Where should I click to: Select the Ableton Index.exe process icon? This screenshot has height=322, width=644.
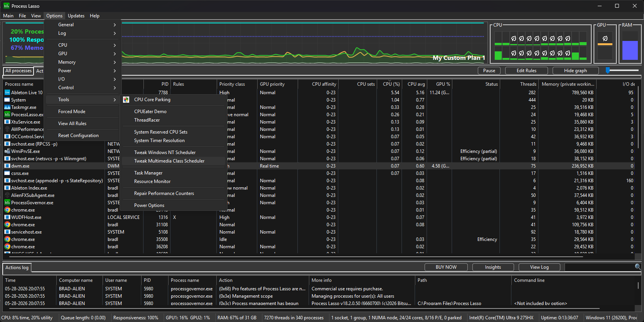(7, 188)
